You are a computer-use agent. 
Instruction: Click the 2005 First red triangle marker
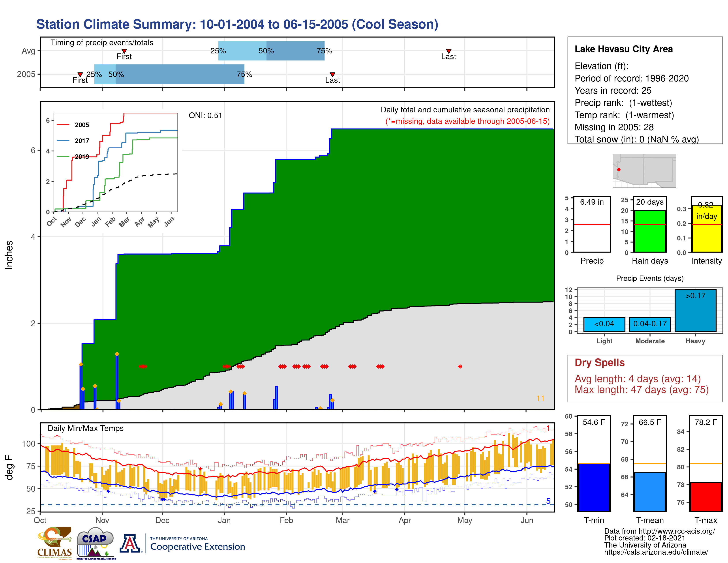coord(80,74)
